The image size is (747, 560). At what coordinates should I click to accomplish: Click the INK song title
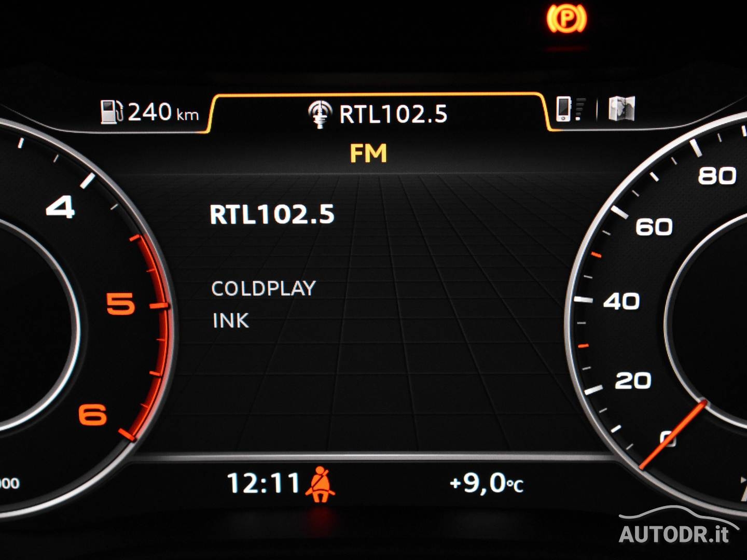[231, 320]
